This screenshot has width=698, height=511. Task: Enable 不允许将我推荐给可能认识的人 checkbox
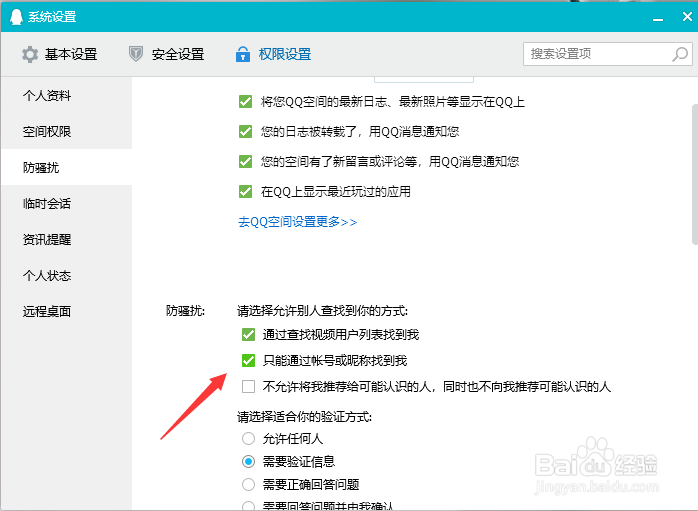(x=248, y=386)
